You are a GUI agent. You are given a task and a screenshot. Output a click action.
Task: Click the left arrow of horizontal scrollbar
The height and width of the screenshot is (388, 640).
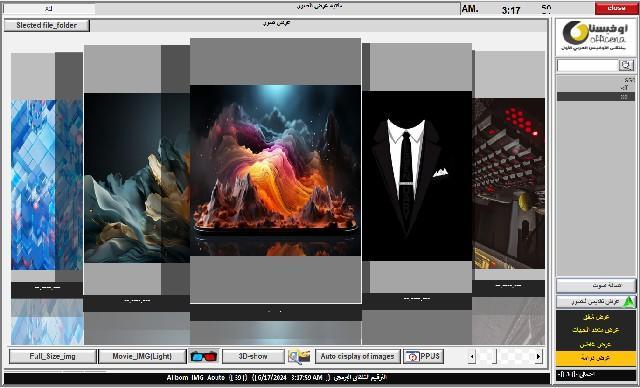472,356
